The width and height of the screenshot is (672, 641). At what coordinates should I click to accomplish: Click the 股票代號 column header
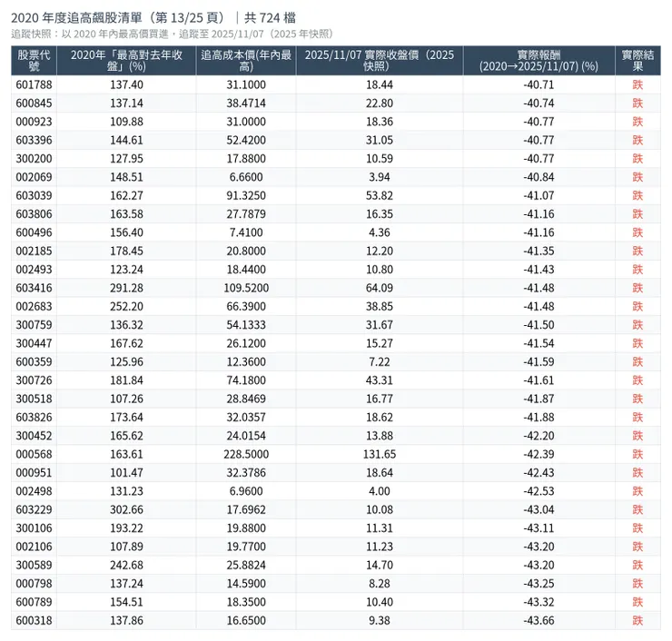[34, 61]
